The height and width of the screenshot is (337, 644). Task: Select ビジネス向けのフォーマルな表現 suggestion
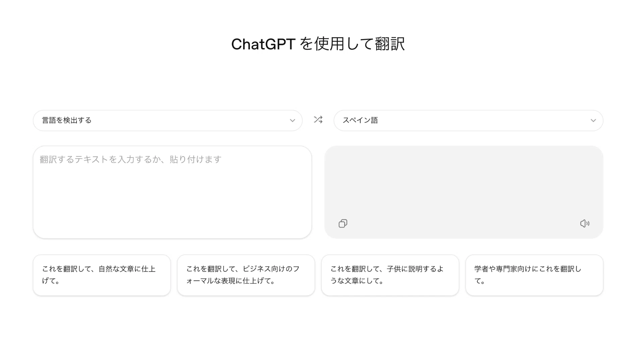click(x=246, y=275)
